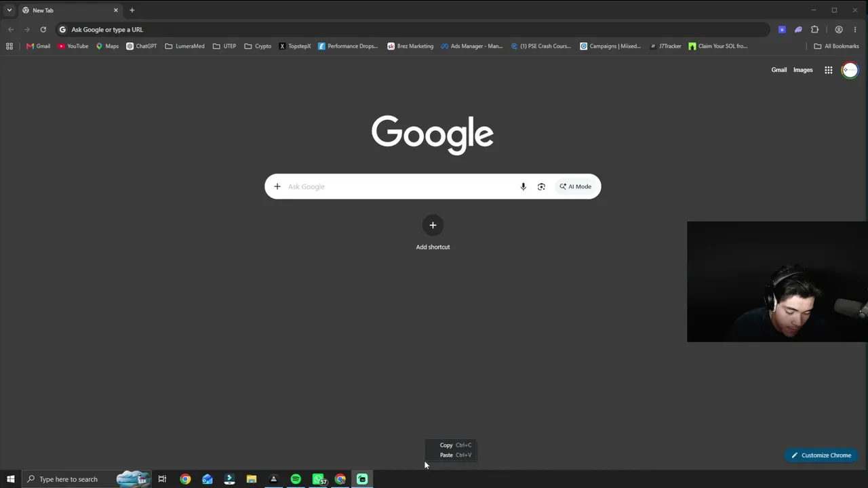Open a new browser tab
Viewport: 868px width, 488px height.
132,10
